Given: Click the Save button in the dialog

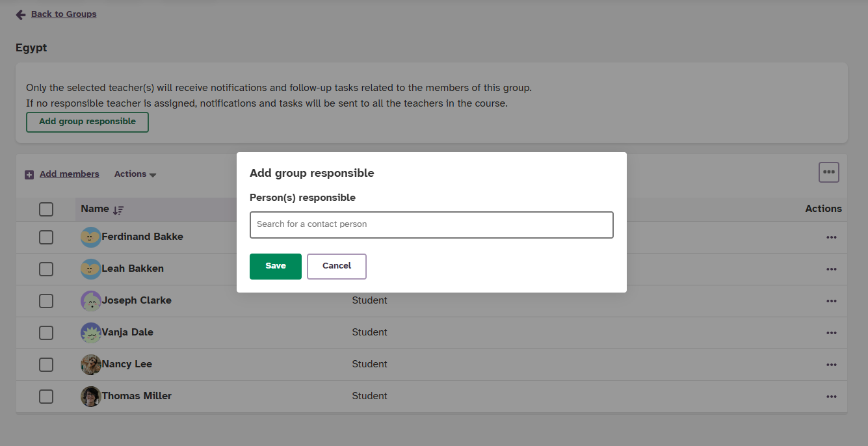Looking at the screenshot, I should tap(276, 266).
